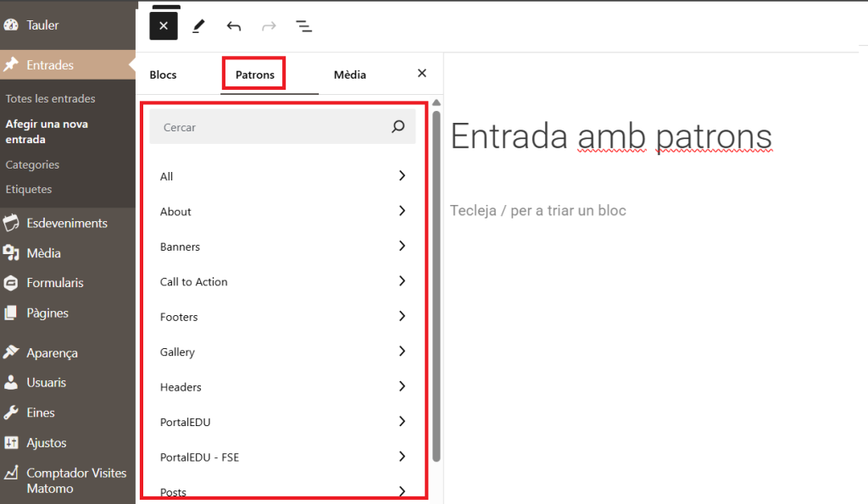Switch to the Mèdia tab

tap(350, 75)
